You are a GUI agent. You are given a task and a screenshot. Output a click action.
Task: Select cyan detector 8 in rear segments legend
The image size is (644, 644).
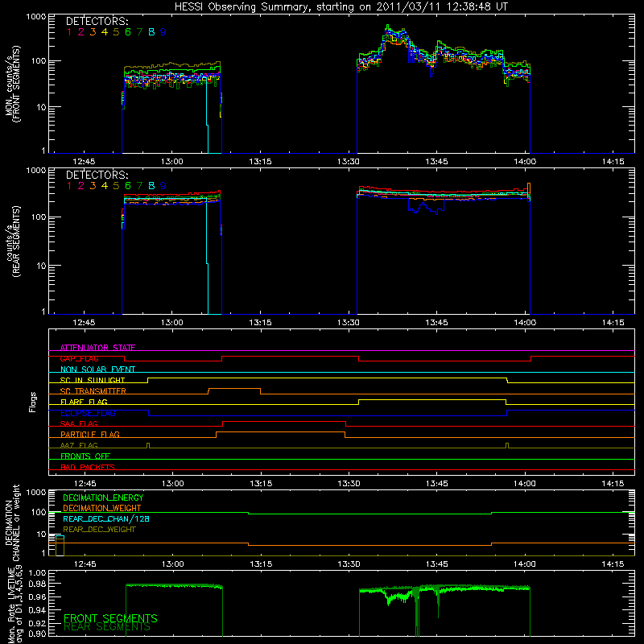coord(151,186)
